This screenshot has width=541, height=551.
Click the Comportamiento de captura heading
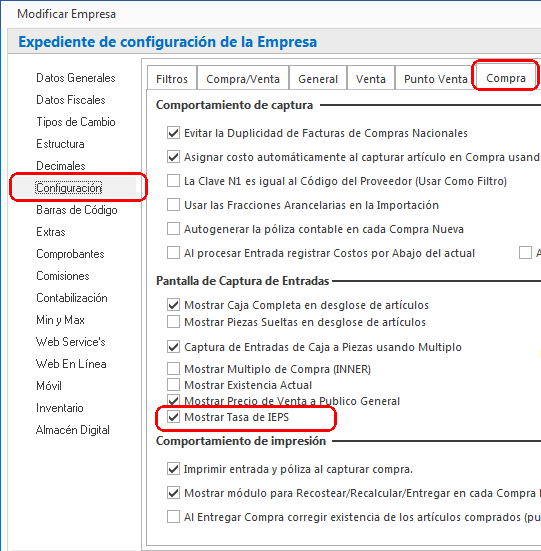tap(234, 105)
